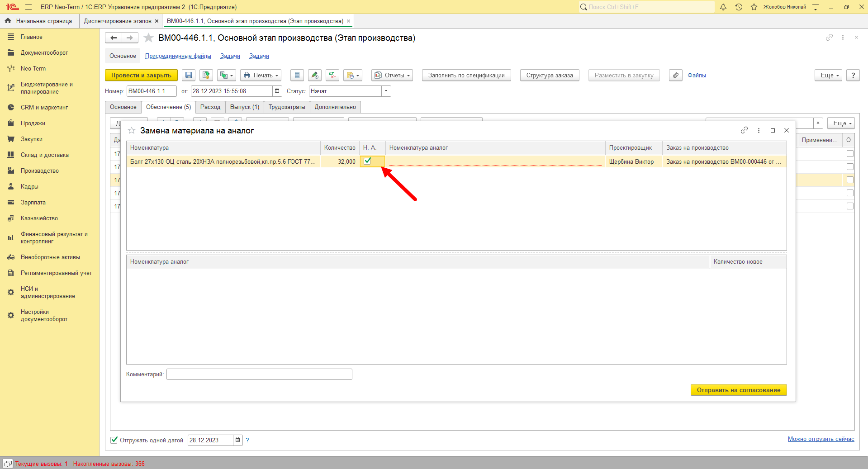Screen dimensions: 868x469
Task: Click the paperclip attach icon near Файлы
Action: 676,76
